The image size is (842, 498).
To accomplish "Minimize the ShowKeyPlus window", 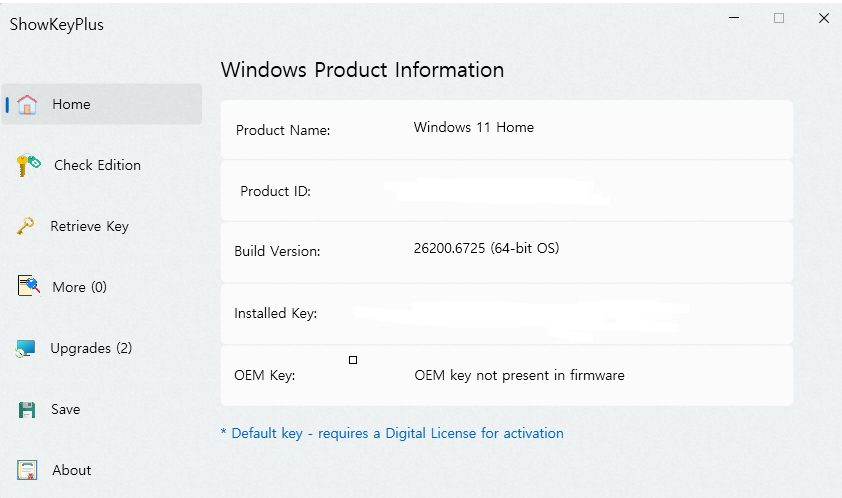I will point(734,18).
